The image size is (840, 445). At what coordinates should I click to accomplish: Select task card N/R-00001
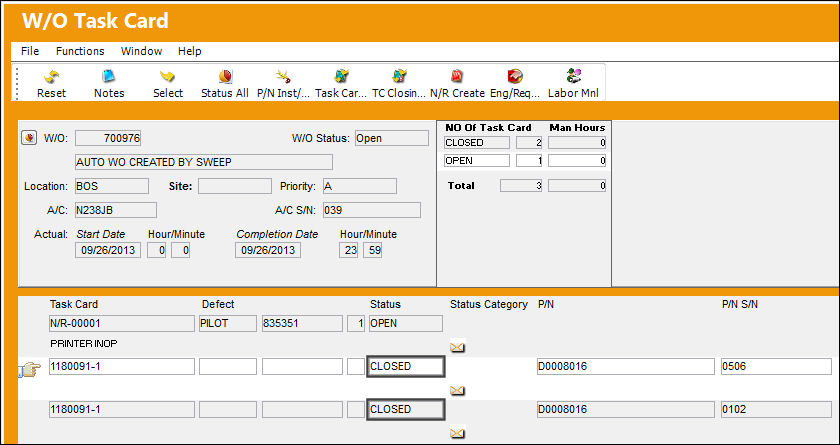[x=122, y=323]
